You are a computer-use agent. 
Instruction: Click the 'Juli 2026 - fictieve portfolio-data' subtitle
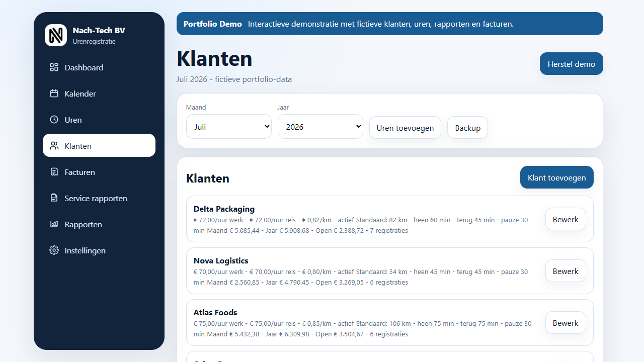tap(234, 79)
